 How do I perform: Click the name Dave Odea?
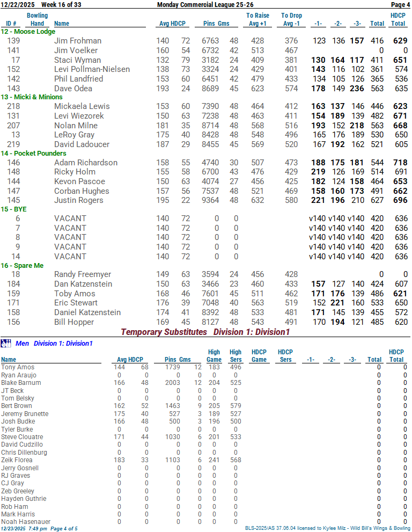pyautogui.click(x=73, y=89)
